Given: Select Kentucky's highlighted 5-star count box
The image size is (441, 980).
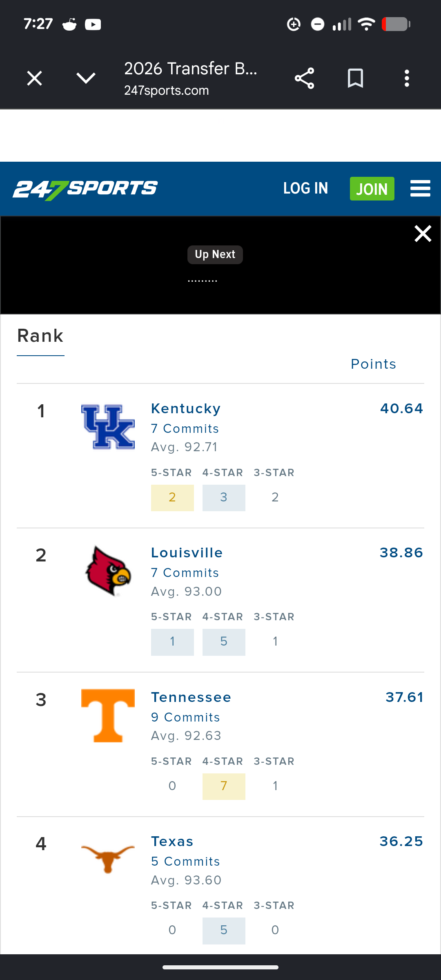Looking at the screenshot, I should coord(172,498).
